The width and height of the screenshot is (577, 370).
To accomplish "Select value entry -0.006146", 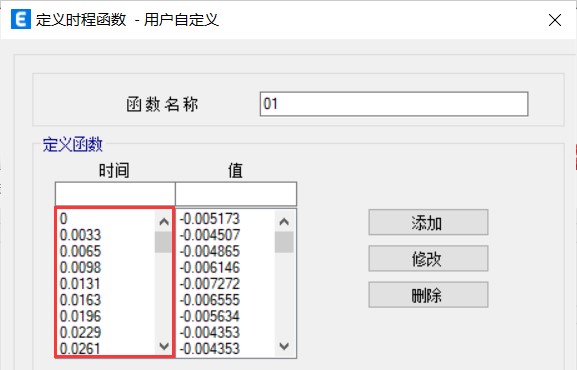I will [x=210, y=267].
